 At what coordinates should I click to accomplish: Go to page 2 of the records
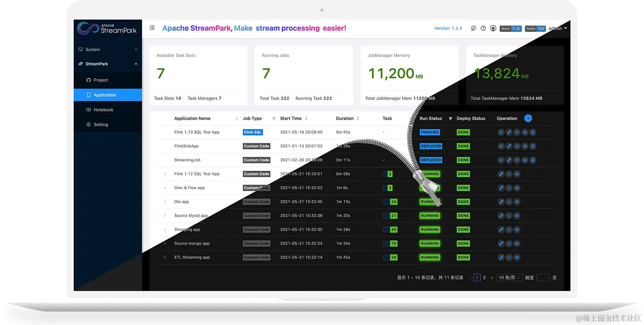click(x=484, y=277)
